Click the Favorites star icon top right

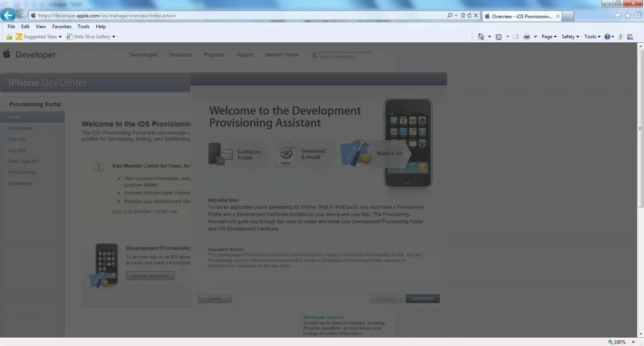point(628,16)
